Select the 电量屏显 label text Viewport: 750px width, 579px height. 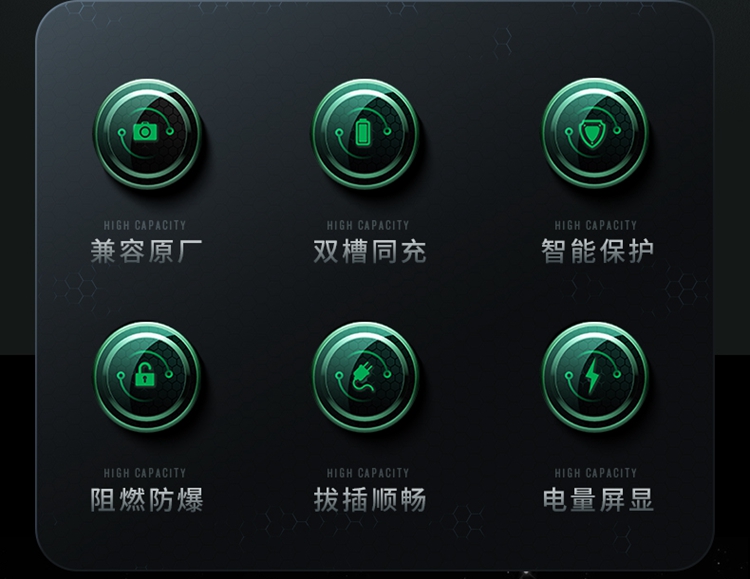[x=598, y=500]
